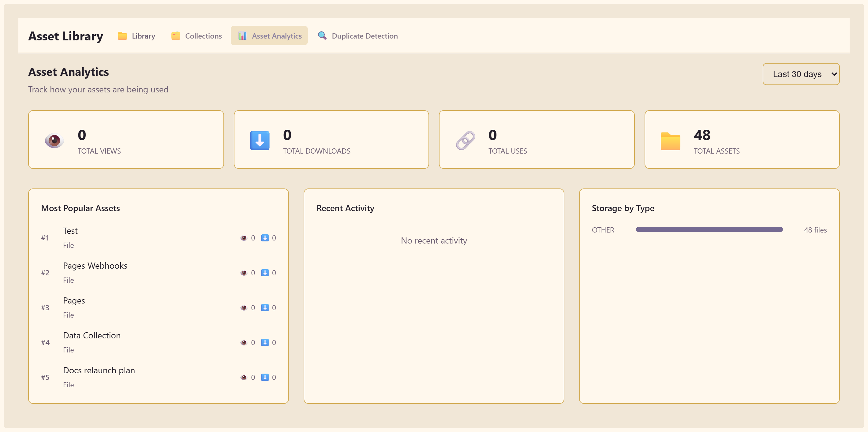Click the Library folder icon
The image size is (868, 432).
click(122, 36)
